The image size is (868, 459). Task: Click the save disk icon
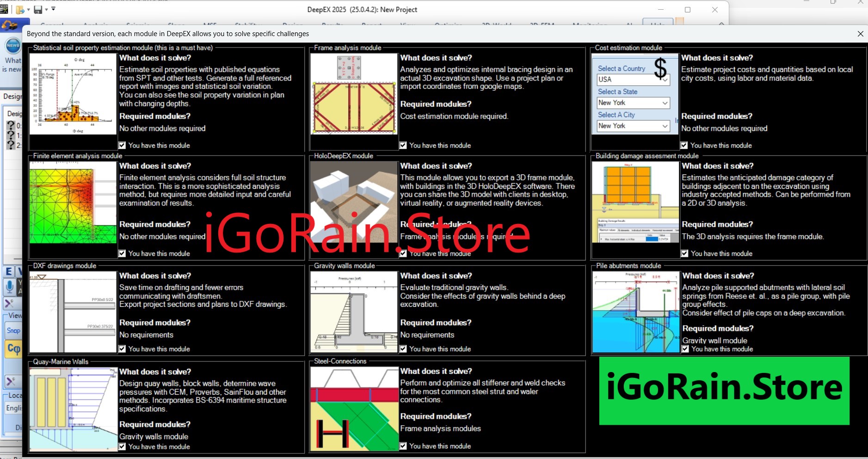[x=38, y=9]
